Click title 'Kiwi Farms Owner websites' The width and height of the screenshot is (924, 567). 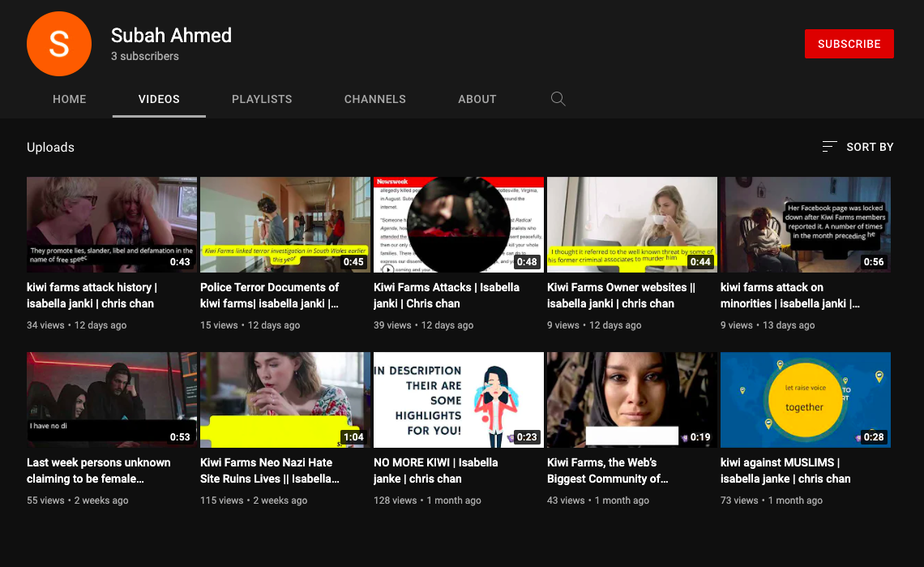pyautogui.click(x=621, y=295)
